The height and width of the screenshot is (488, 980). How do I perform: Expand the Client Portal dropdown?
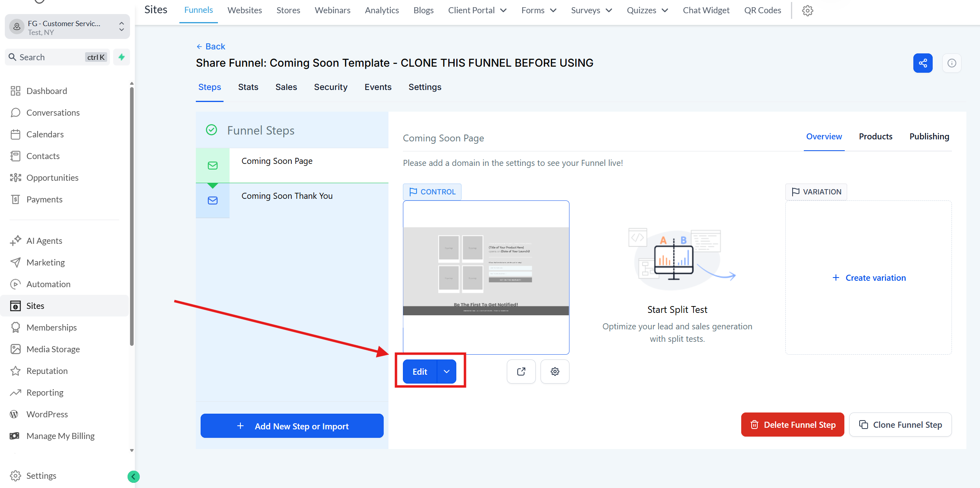pos(477,10)
